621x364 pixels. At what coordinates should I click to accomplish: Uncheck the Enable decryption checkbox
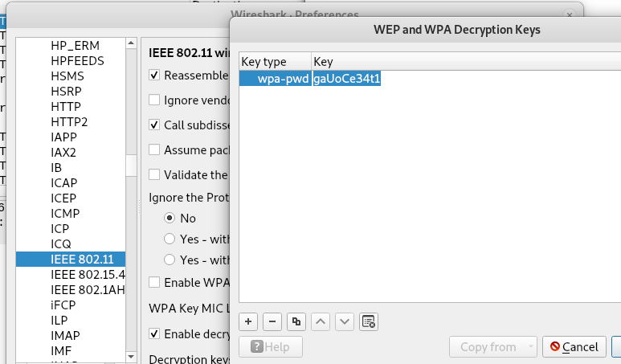[x=154, y=333]
